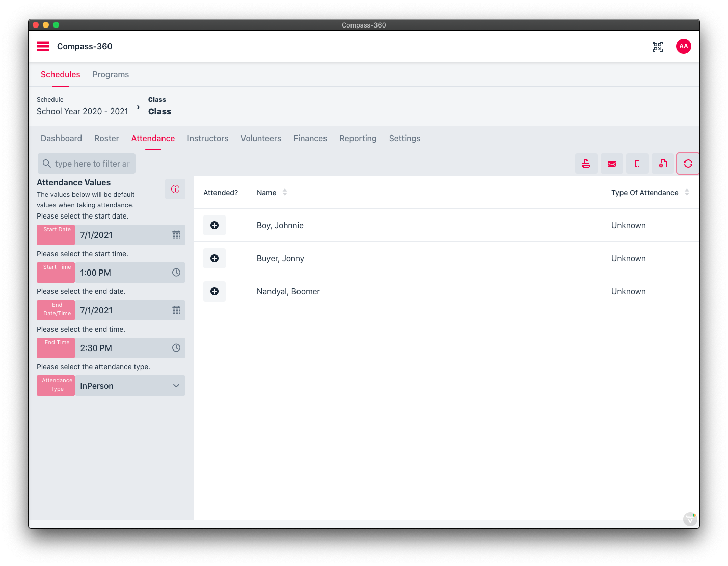Viewport: 728px width, 566px height.
Task: View info about Attendance Values
Action: [175, 189]
